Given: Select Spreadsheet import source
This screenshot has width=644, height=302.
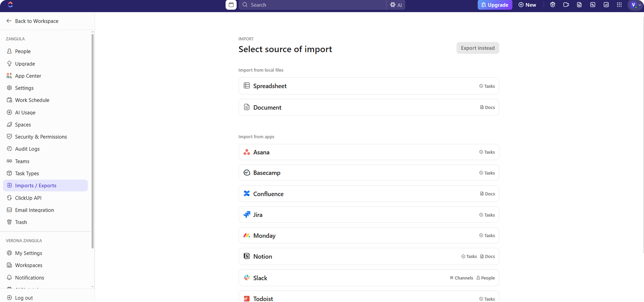Looking at the screenshot, I should pyautogui.click(x=369, y=86).
